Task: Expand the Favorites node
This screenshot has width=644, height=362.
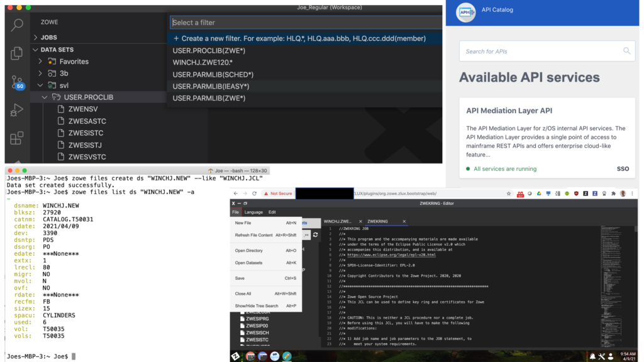Action: click(40, 62)
